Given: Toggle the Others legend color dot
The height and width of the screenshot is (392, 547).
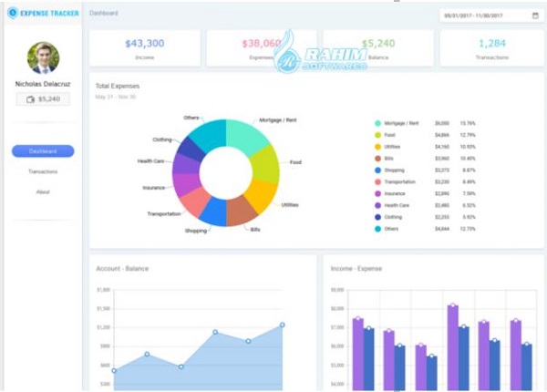Looking at the screenshot, I should 377,229.
